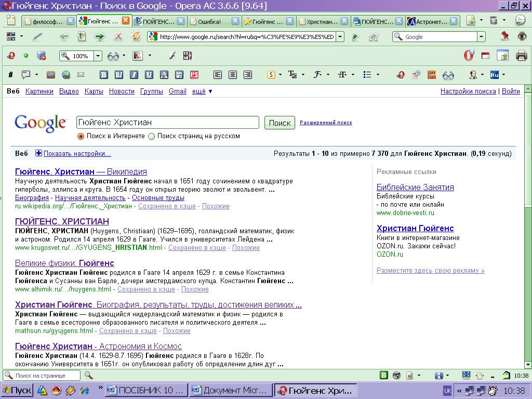Click the Google search query input field
Screen dimensions: 532x399
coord(168,123)
